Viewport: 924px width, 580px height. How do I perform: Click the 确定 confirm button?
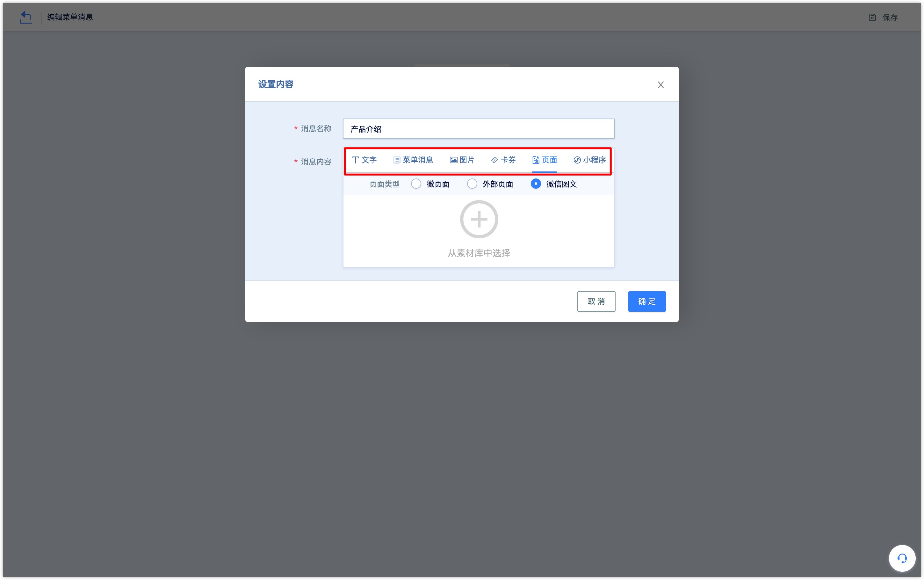click(x=647, y=301)
